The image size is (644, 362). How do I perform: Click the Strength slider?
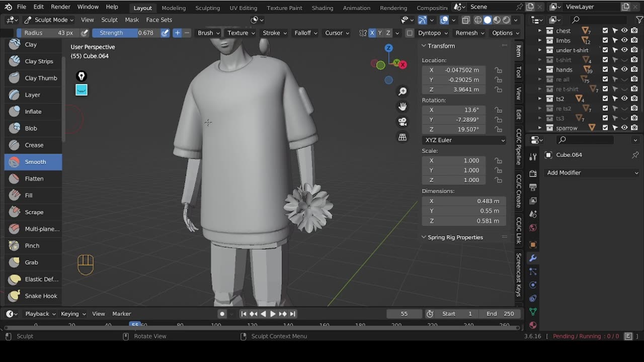[x=126, y=33]
